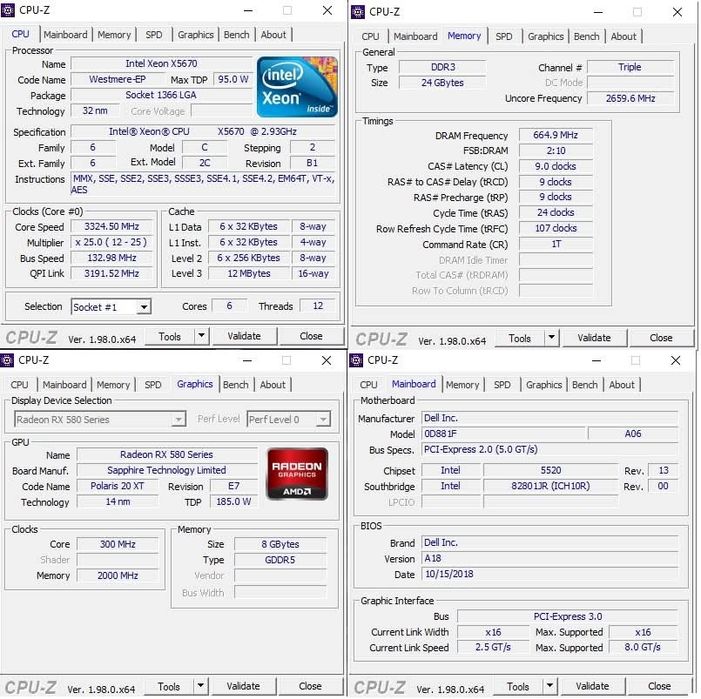
Task: Click the Channel # value 'Triple'
Action: pyautogui.click(x=630, y=67)
